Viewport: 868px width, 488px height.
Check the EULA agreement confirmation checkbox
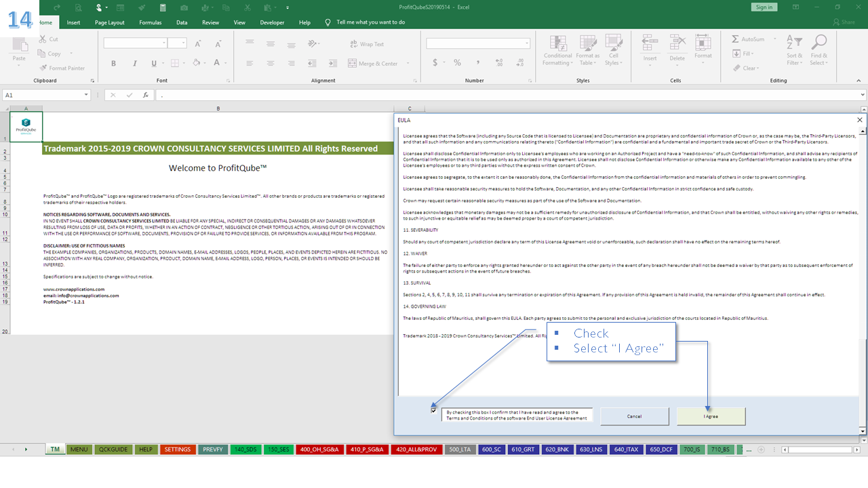click(x=433, y=410)
